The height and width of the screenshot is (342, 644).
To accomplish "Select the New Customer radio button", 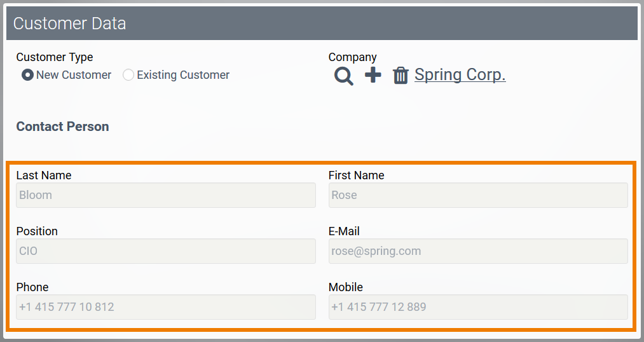I will coord(27,75).
